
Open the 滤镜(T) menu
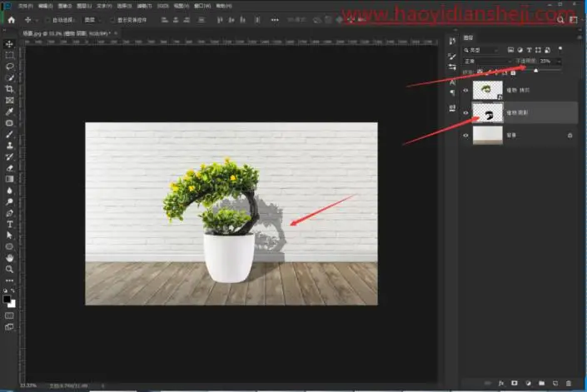(144, 6)
